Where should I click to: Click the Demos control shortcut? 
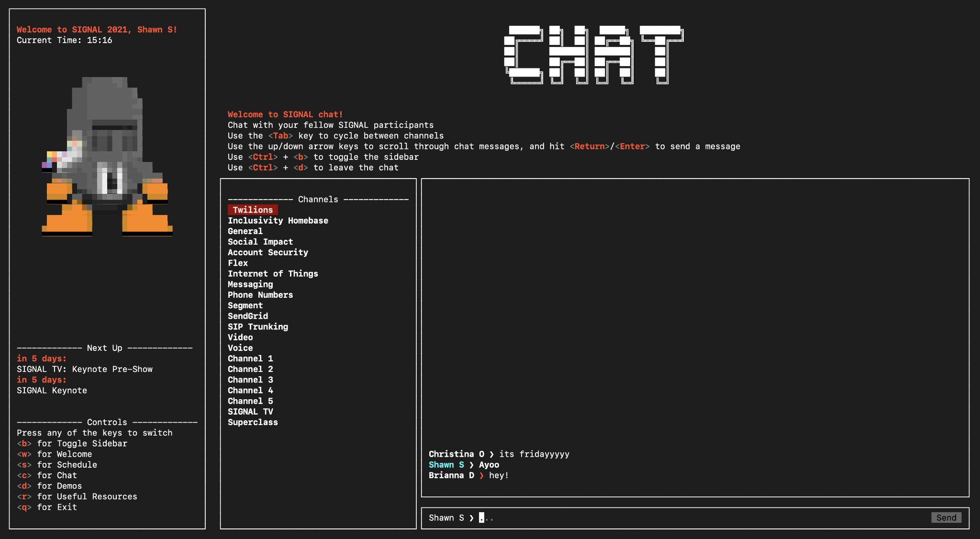(x=49, y=486)
